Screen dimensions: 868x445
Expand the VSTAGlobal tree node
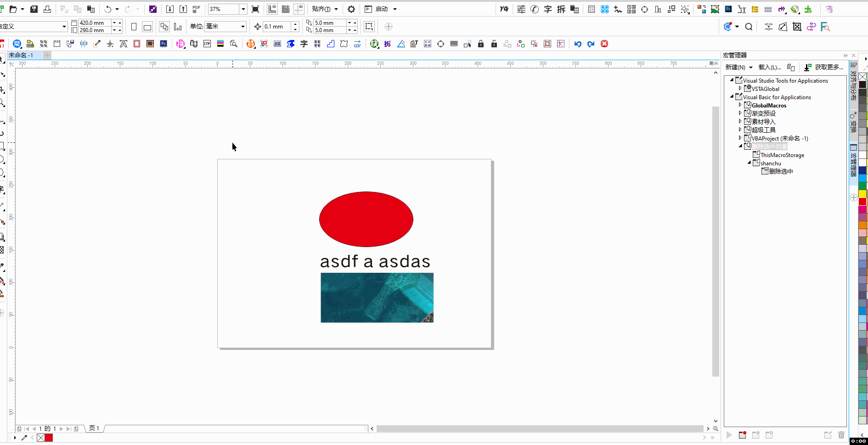click(x=740, y=89)
